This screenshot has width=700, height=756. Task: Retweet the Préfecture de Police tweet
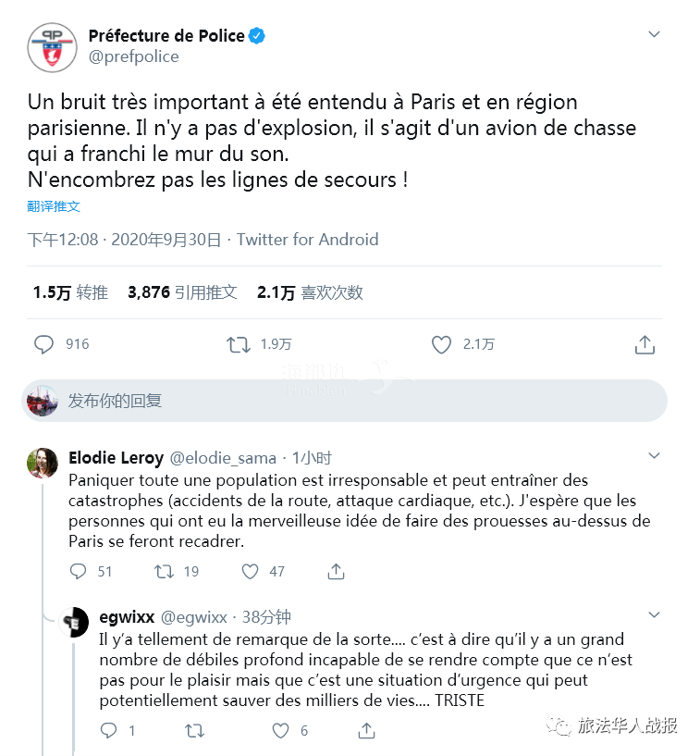click(x=239, y=344)
